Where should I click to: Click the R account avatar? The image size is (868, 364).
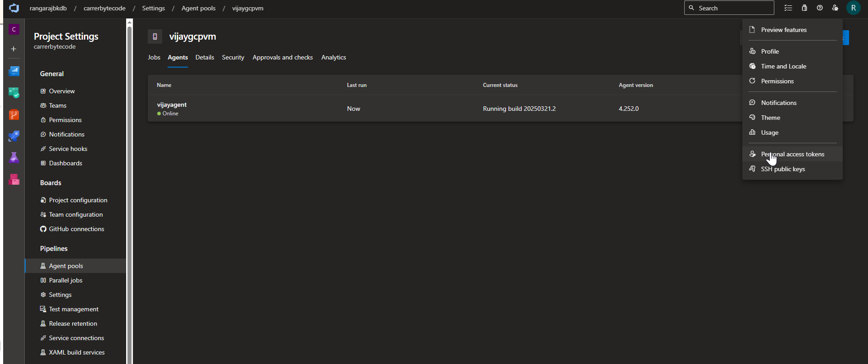854,8
